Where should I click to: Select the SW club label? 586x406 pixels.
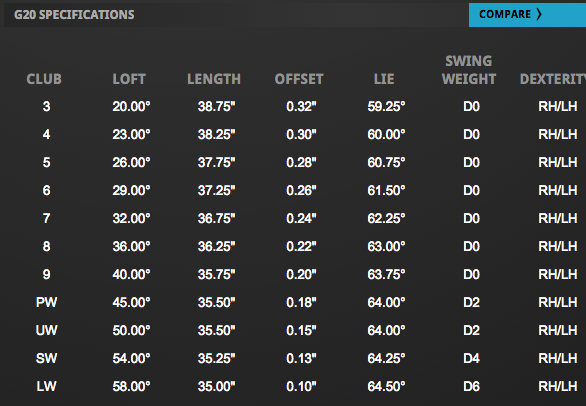coord(46,358)
